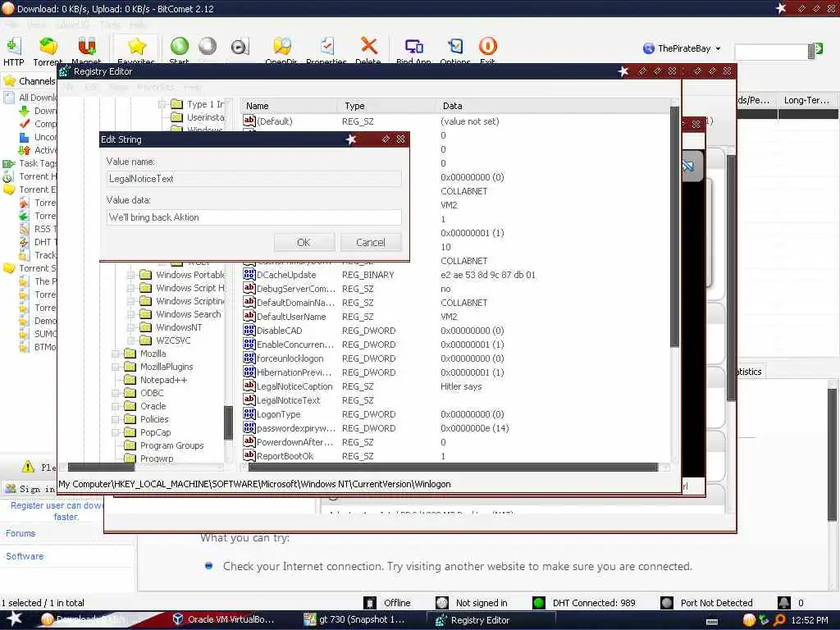Viewport: 840px width, 630px height.
Task: Select LogonType registry value
Action: [278, 414]
